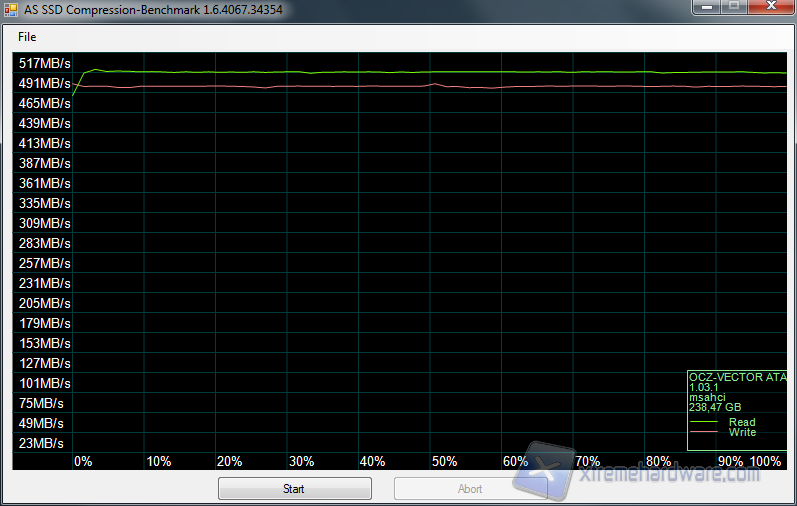Click the 517MB/s label on the vertical axis

(44, 63)
